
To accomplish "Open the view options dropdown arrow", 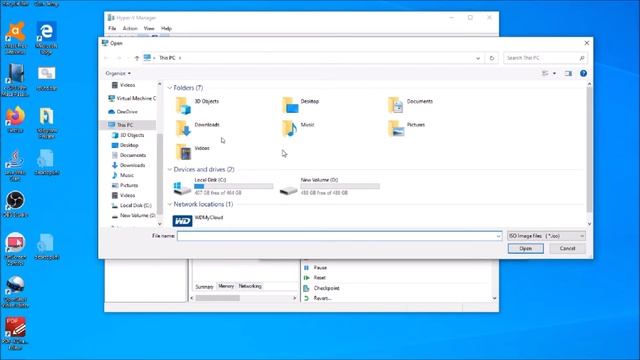I will (554, 73).
